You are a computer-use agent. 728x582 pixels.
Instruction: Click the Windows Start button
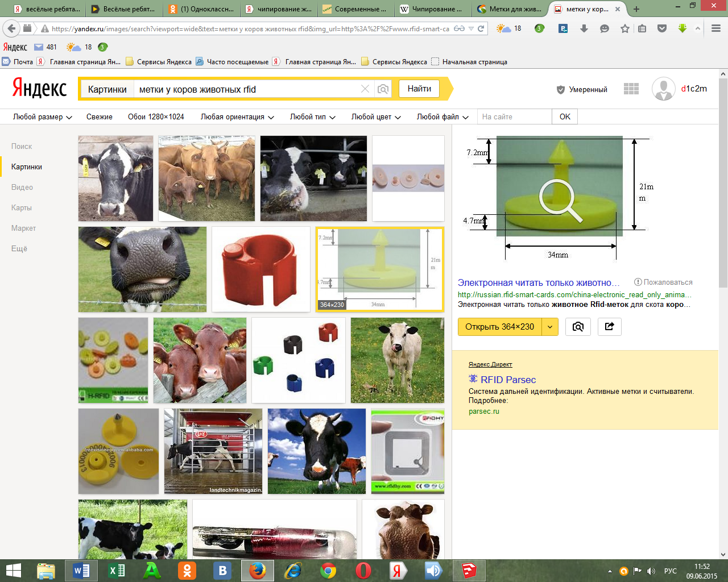tap(13, 571)
